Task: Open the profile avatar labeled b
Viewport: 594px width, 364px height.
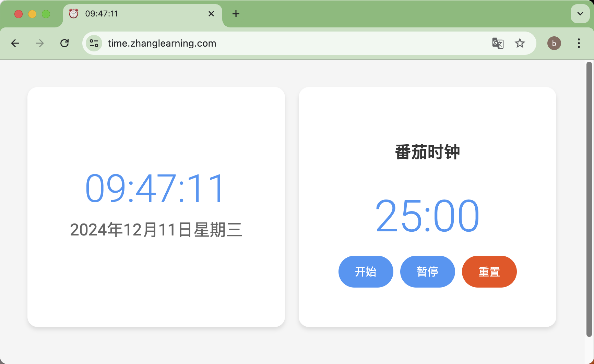Action: [554, 43]
